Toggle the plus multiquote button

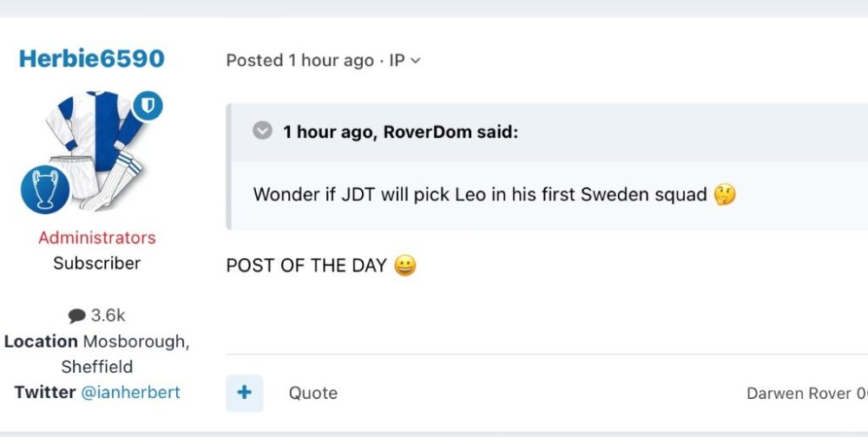pyautogui.click(x=244, y=393)
